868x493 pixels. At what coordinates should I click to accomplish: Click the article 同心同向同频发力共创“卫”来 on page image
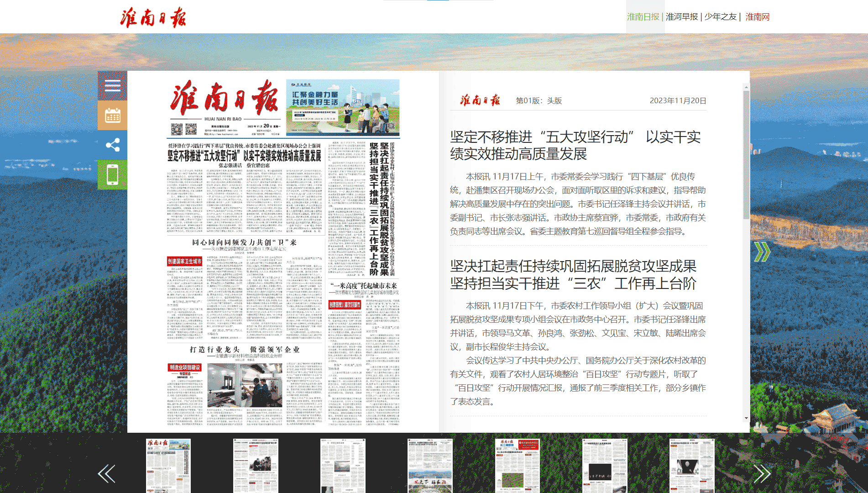tap(244, 242)
